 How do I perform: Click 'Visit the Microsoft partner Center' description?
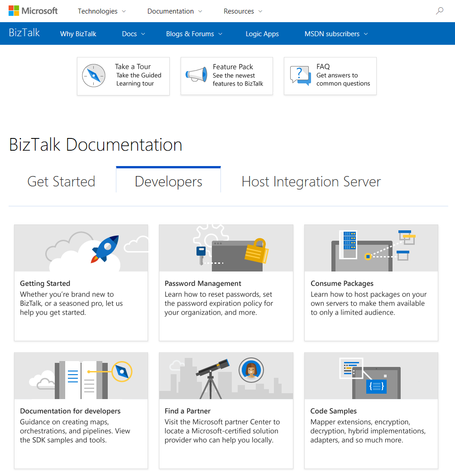[x=222, y=431]
